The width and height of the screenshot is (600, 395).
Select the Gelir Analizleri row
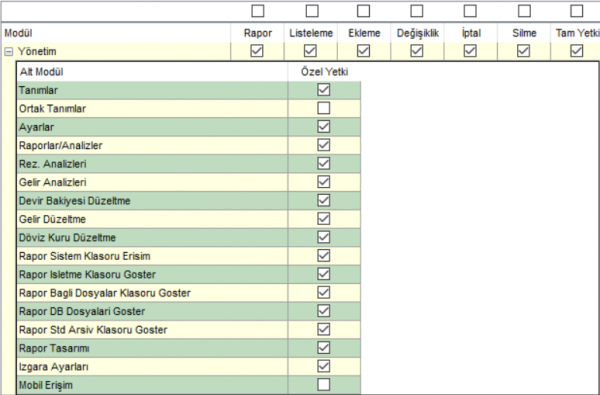189,182
